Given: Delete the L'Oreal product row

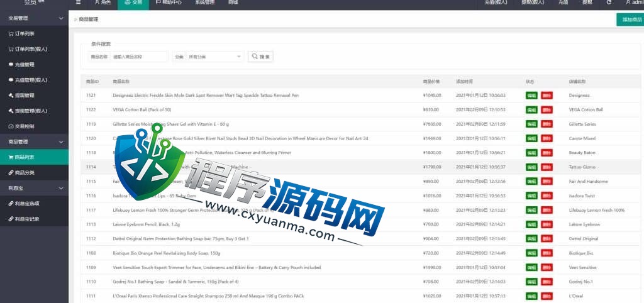Looking at the screenshot, I should point(547,296).
